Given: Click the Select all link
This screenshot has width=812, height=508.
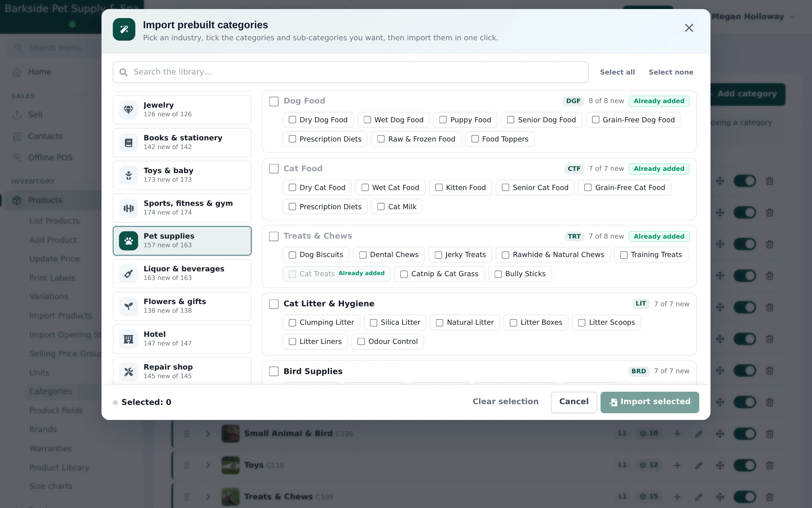Looking at the screenshot, I should coord(617,72).
